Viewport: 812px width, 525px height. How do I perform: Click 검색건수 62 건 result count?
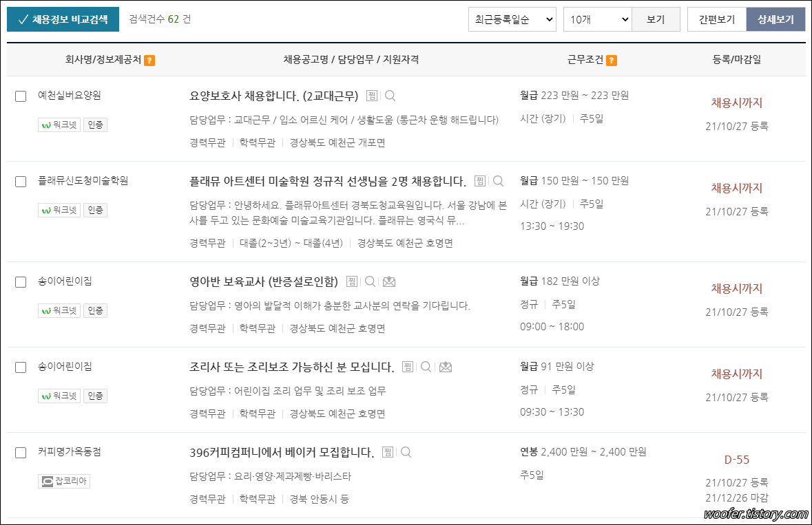tap(160, 19)
